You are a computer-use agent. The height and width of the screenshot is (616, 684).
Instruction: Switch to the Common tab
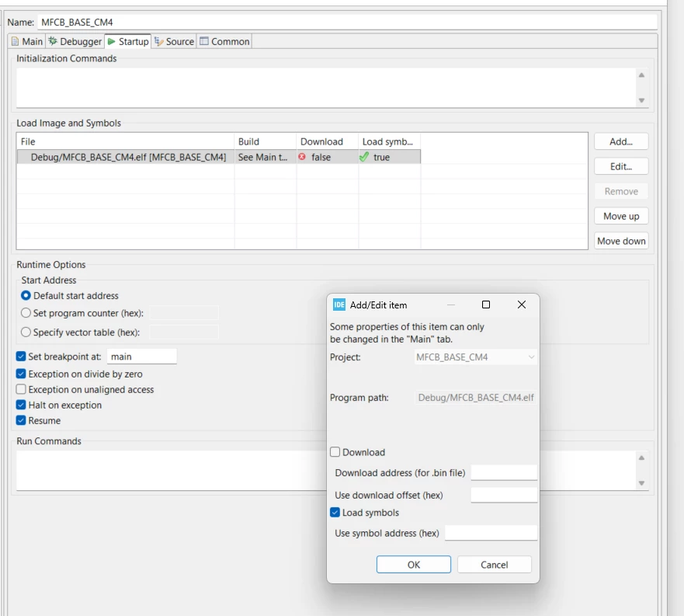click(x=224, y=41)
